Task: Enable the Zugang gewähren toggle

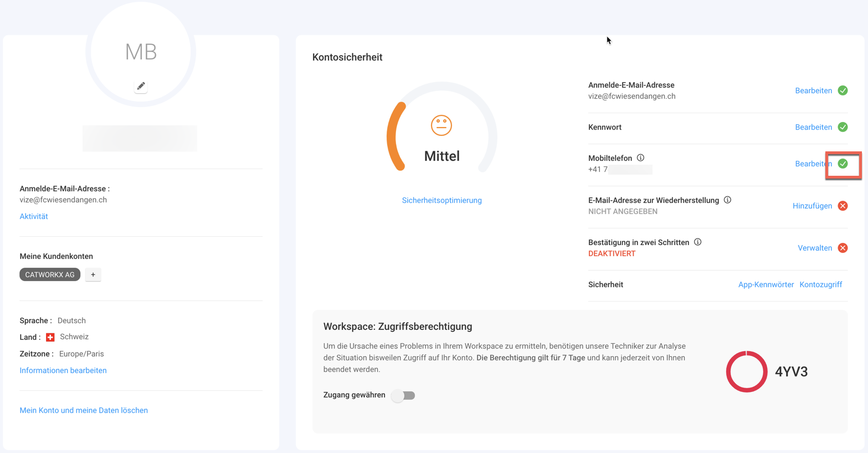Action: tap(403, 395)
